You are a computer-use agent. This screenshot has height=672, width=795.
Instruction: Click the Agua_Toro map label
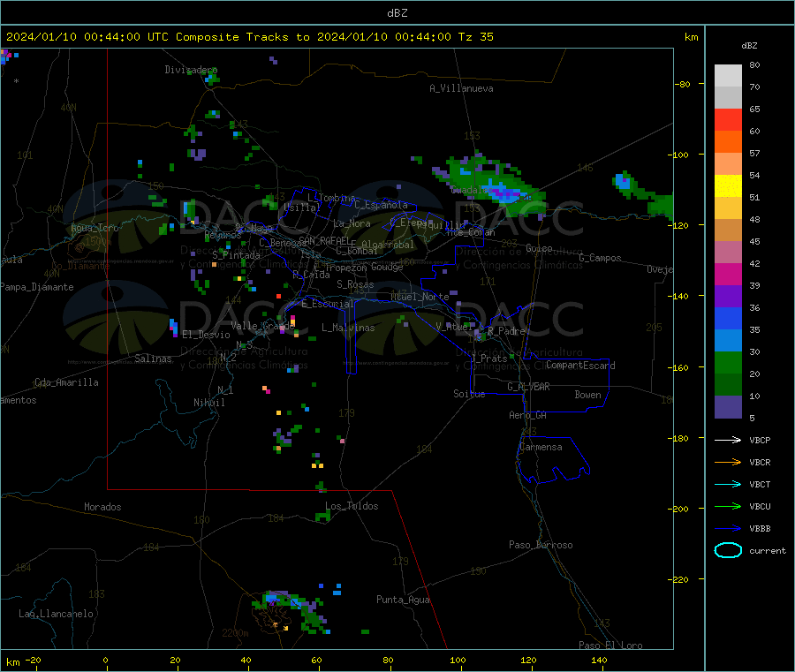(95, 228)
